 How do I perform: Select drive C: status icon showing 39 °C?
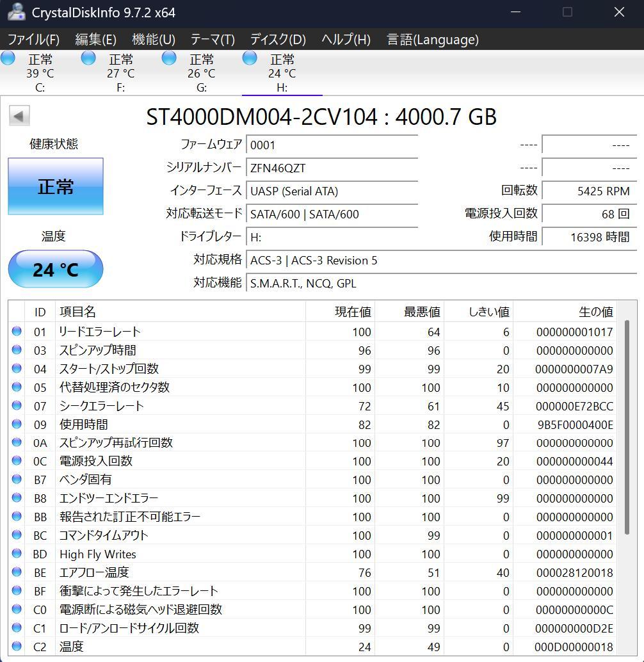pyautogui.click(x=8, y=58)
